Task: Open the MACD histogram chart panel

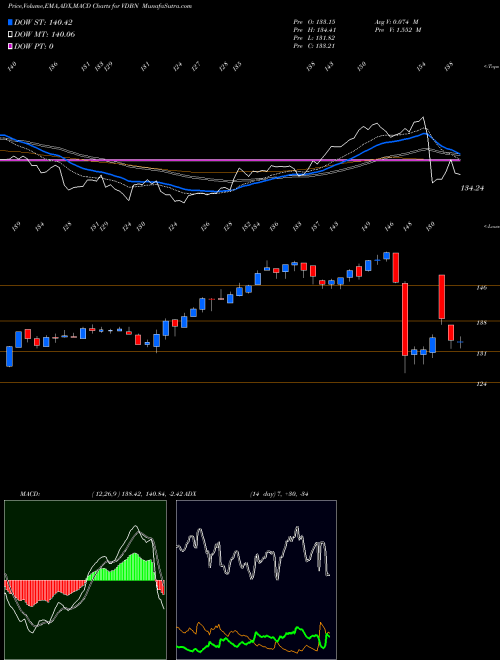Action: pyautogui.click(x=85, y=580)
